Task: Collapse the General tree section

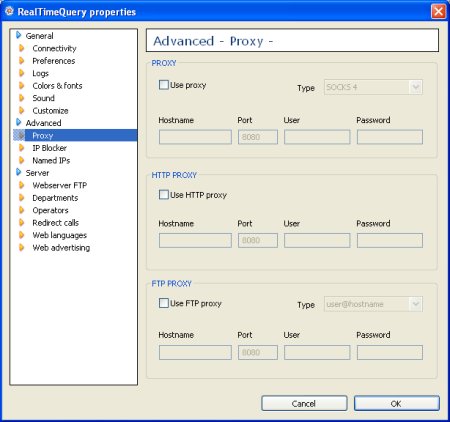Action: tap(19, 35)
